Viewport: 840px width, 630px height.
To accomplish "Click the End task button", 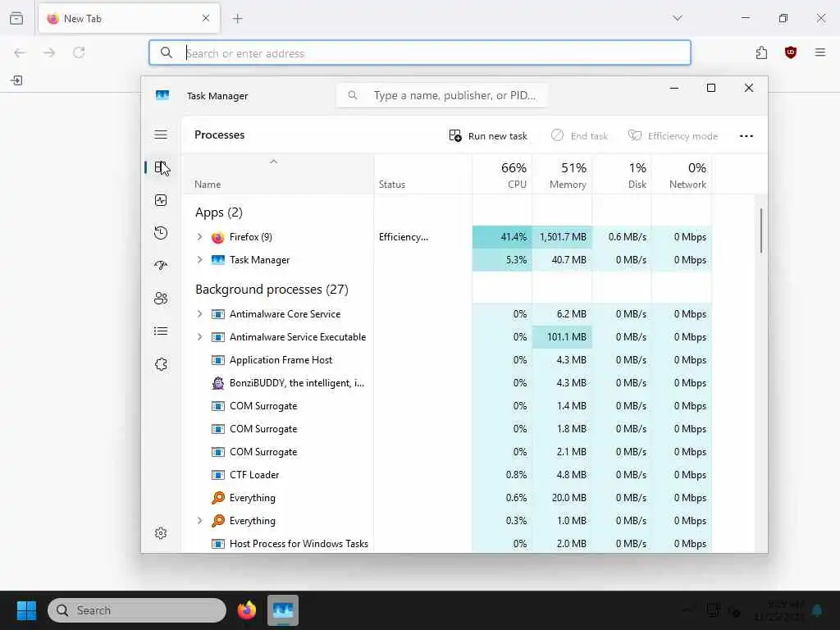I will (x=579, y=136).
